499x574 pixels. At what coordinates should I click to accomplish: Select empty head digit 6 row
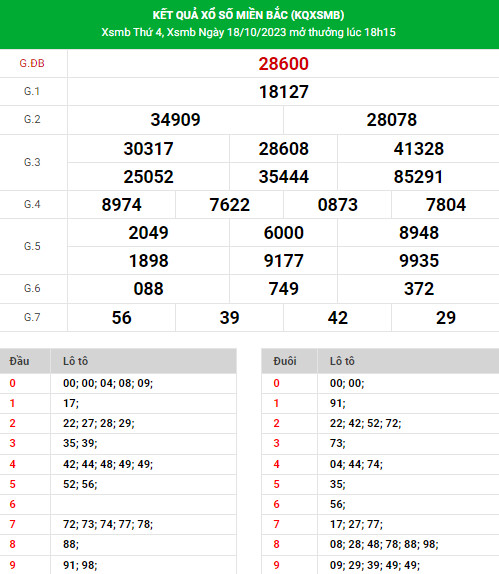click(118, 504)
